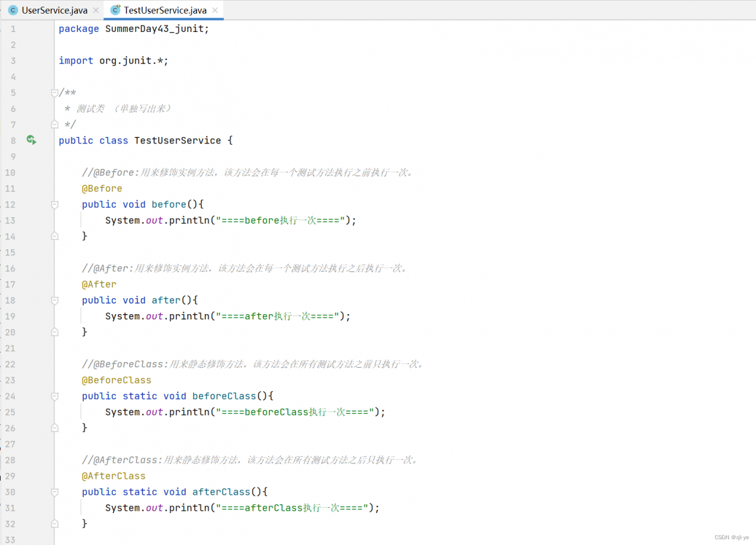Screen dimensions: 756x545
Task: Click the "====beforeClass执行一次====" string literal
Action: tap(295, 412)
